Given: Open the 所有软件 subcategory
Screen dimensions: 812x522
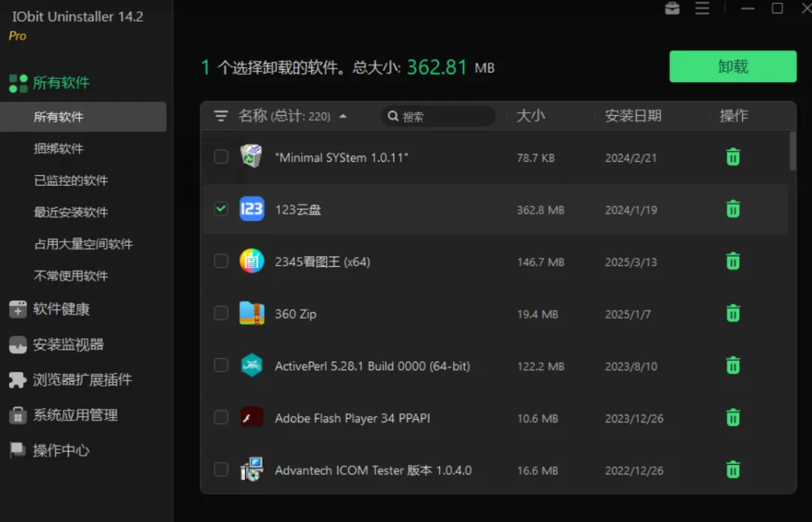Looking at the screenshot, I should (83, 117).
